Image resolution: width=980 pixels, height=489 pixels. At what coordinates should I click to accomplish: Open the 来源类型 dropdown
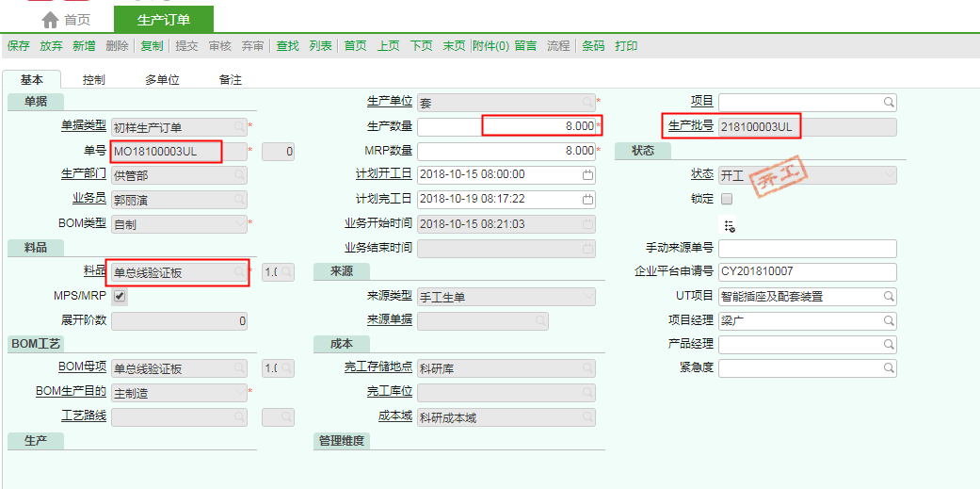pos(587,297)
